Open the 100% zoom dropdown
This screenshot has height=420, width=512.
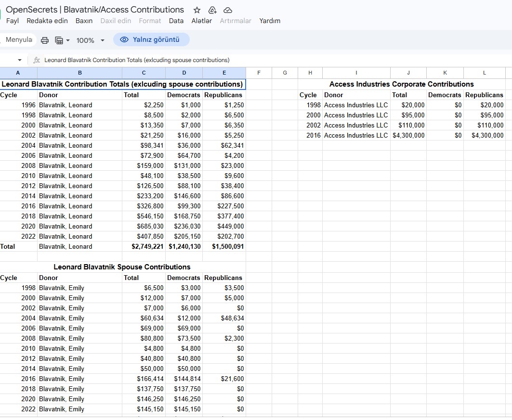[91, 40]
